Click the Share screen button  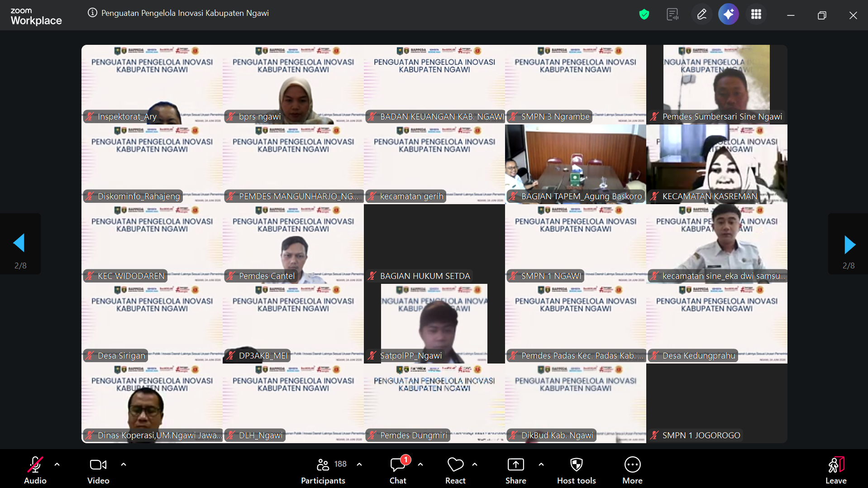516,470
